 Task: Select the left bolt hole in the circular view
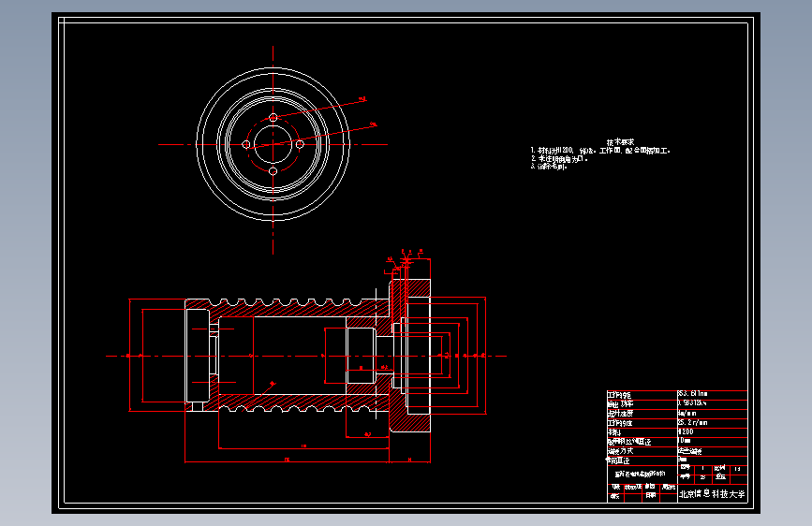coord(246,144)
